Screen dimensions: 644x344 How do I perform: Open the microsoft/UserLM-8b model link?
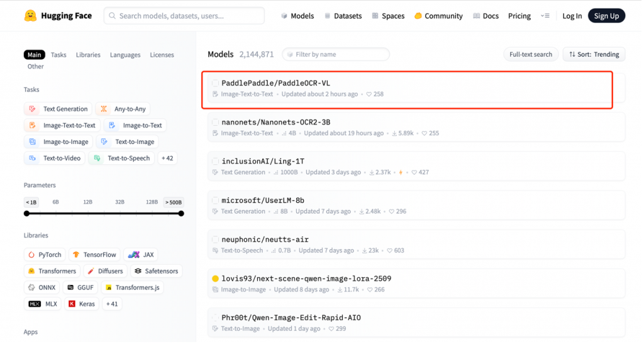[263, 201]
